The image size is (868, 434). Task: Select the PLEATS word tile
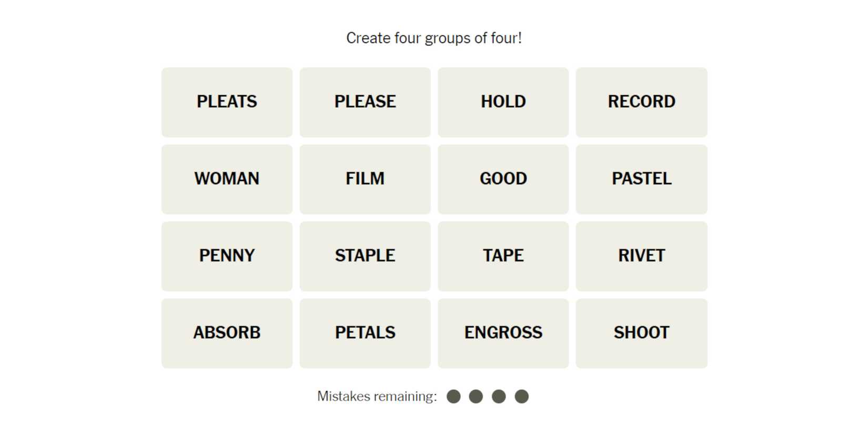click(227, 102)
